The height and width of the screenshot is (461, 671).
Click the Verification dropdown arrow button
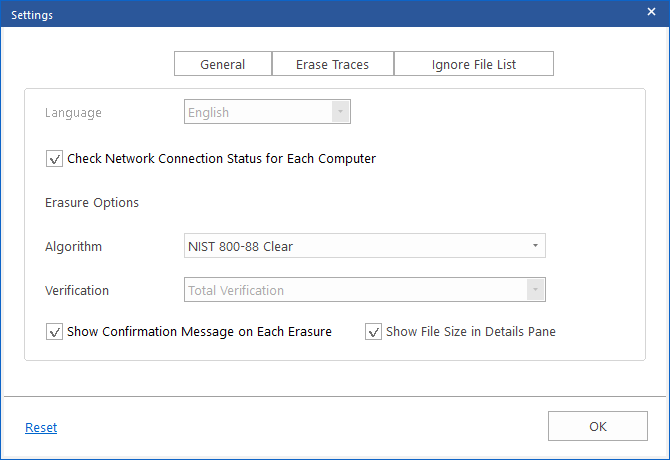[535, 290]
